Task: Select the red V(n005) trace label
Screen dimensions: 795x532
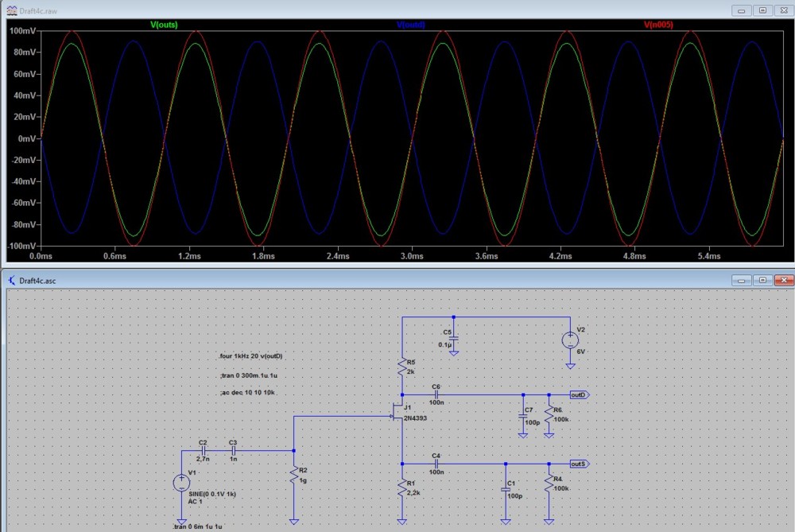Action: click(657, 25)
